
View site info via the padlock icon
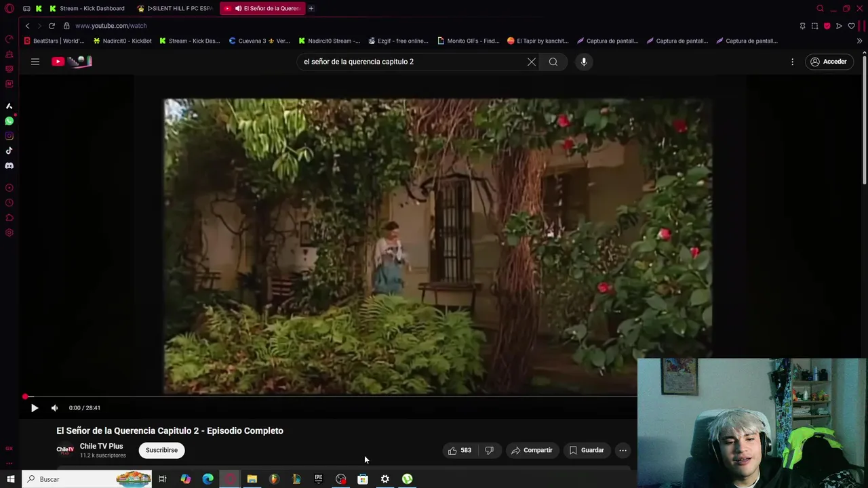(66, 26)
